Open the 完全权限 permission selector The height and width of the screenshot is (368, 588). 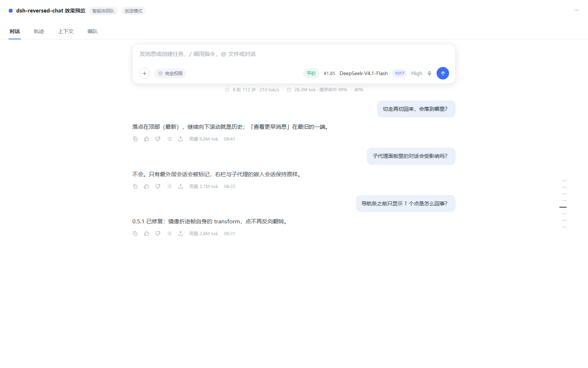pyautogui.click(x=170, y=73)
